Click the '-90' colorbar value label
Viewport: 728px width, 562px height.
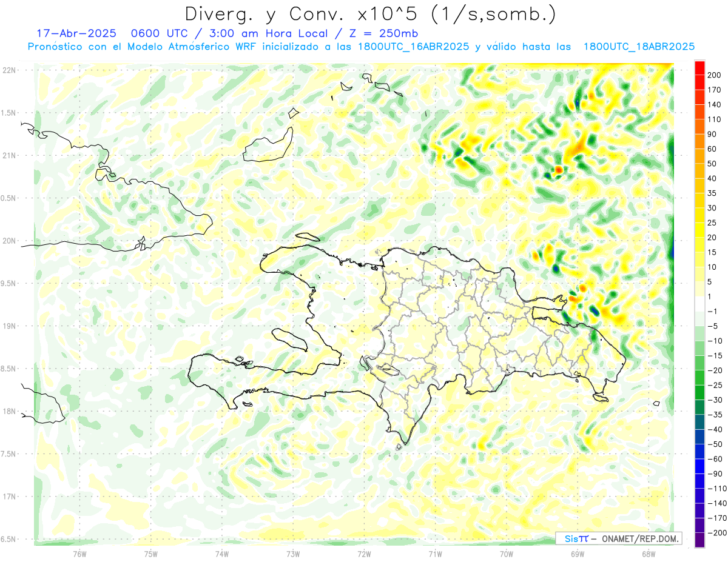715,473
